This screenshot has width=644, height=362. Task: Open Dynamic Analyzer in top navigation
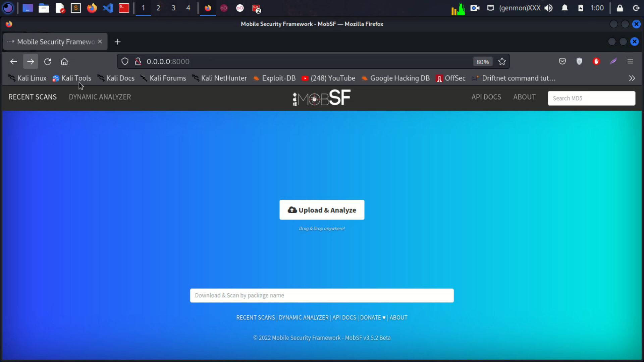coord(100,97)
